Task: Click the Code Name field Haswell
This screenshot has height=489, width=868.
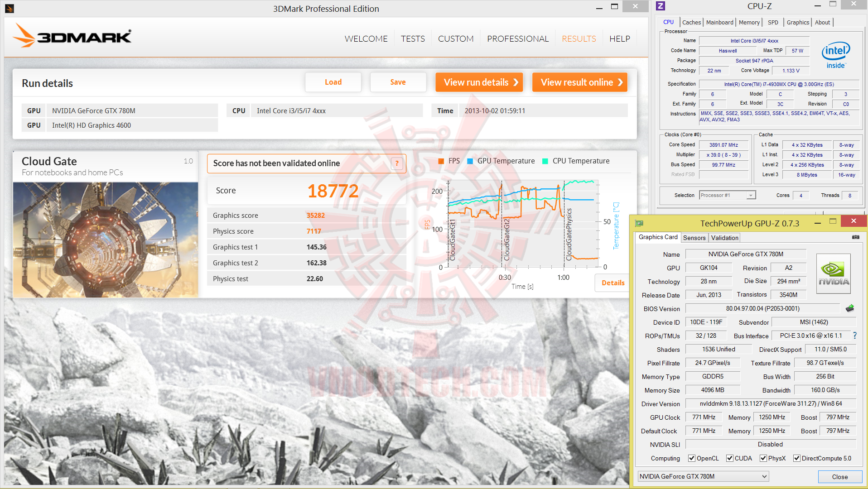Action: point(728,51)
